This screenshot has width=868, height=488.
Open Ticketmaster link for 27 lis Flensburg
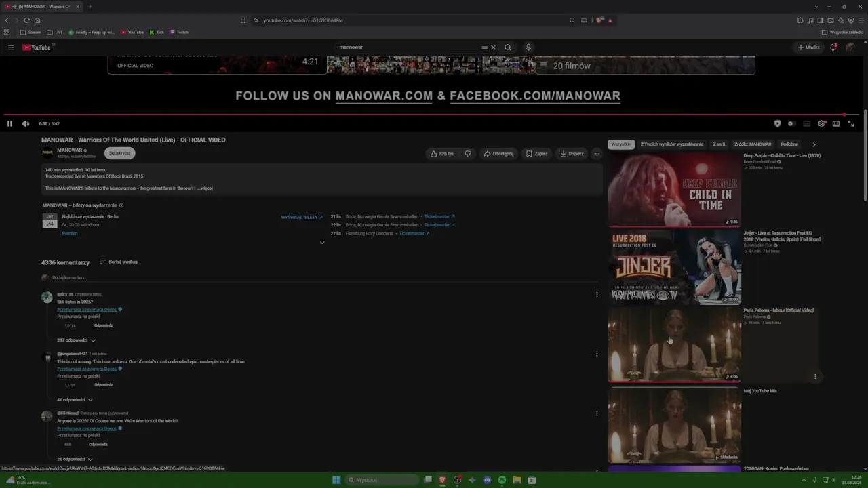(414, 233)
